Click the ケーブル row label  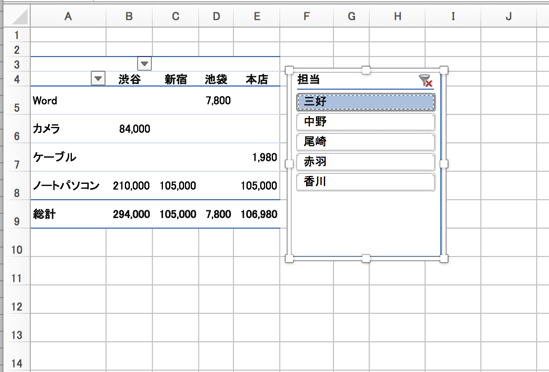(x=54, y=157)
